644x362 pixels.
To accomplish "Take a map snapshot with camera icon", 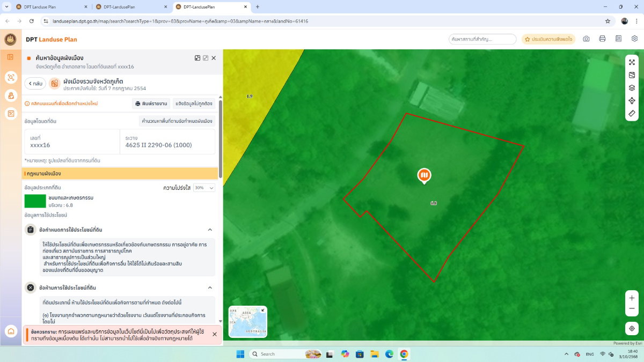I will coord(586,39).
